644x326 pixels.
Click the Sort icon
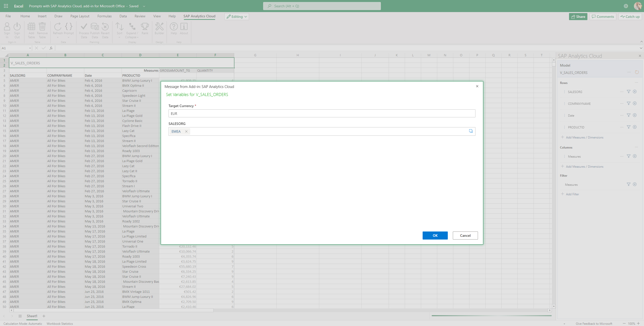(119, 27)
